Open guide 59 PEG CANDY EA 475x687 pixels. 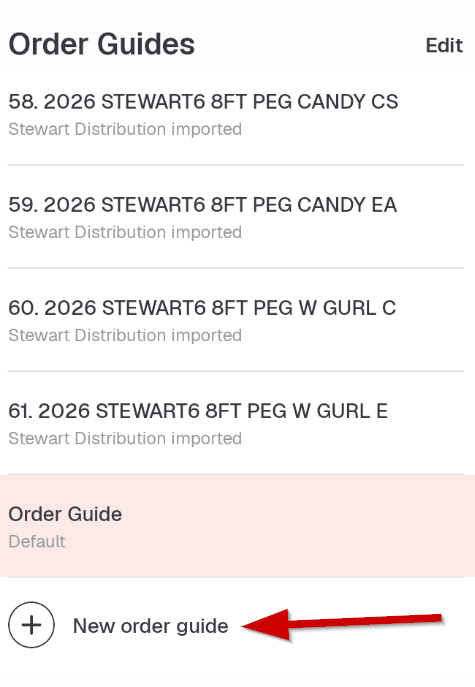click(x=236, y=217)
